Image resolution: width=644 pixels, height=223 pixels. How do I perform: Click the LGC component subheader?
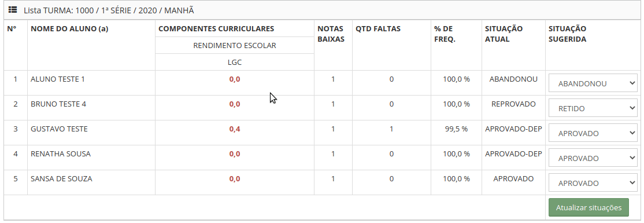coord(235,62)
